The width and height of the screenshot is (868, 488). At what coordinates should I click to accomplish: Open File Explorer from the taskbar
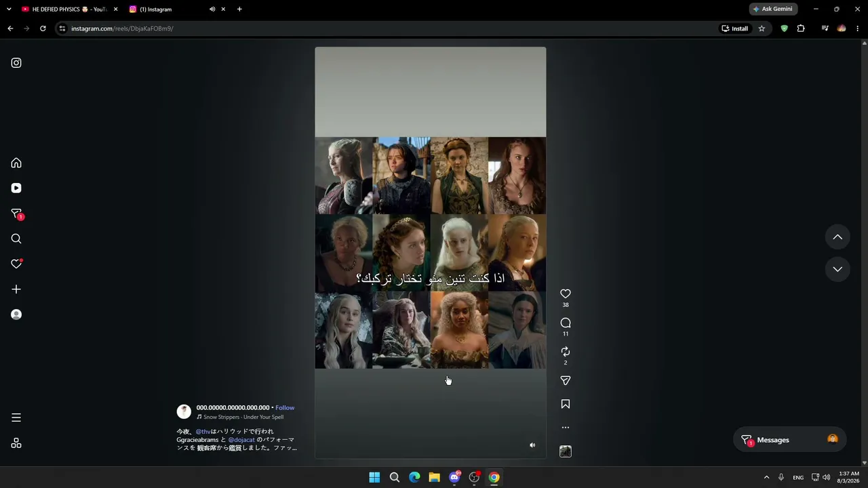(x=434, y=477)
